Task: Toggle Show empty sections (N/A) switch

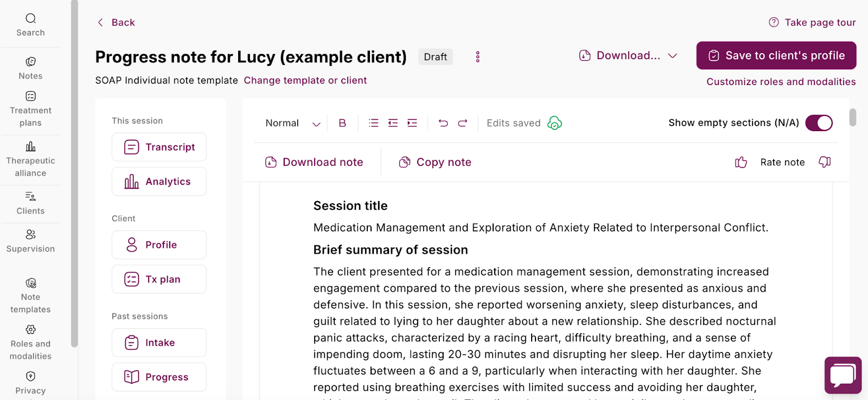Action: [819, 123]
